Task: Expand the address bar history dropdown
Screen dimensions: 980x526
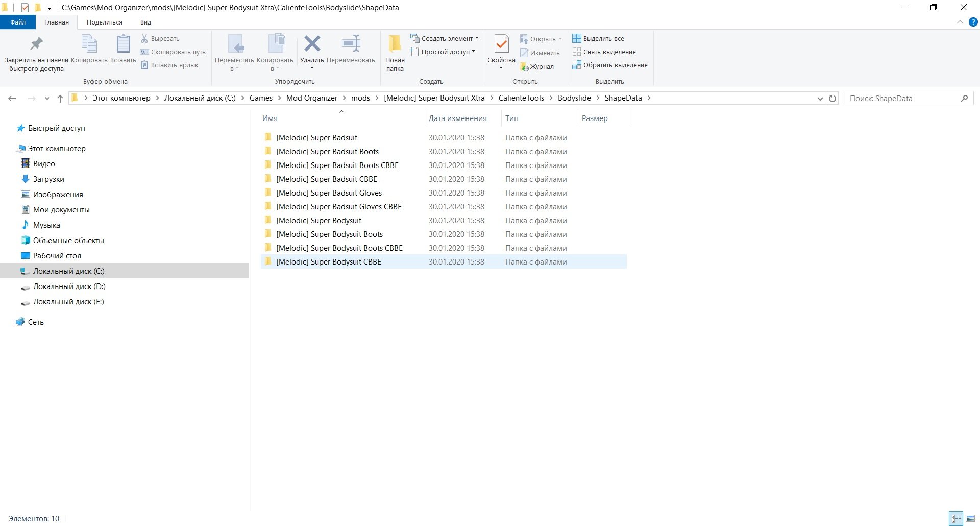Action: click(820, 98)
